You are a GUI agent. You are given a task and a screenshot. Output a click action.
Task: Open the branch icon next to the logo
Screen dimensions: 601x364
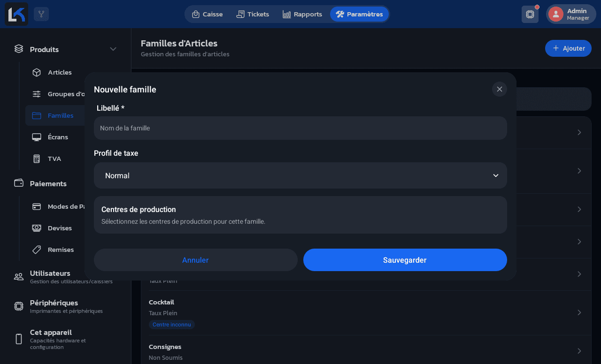(x=41, y=14)
